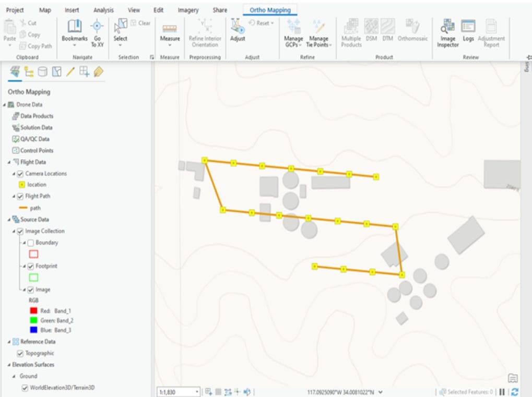
Task: Enable the Boundary layer checkbox
Action: (x=30, y=243)
